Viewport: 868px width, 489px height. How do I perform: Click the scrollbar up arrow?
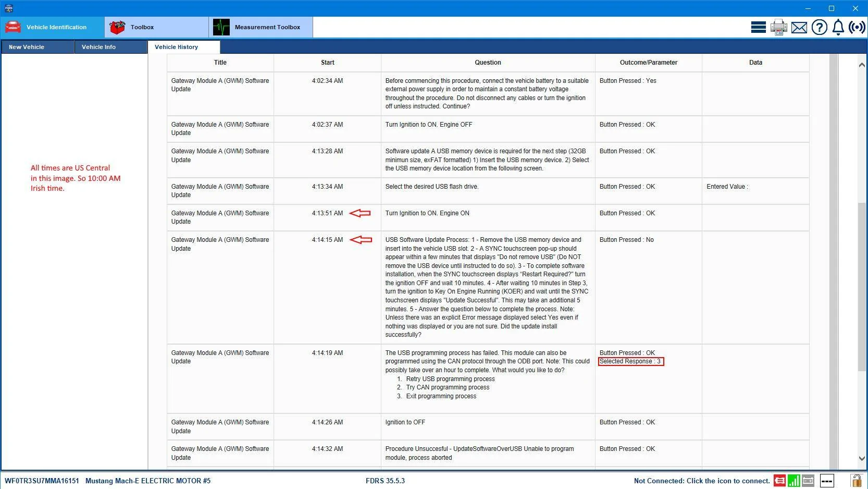tap(862, 65)
